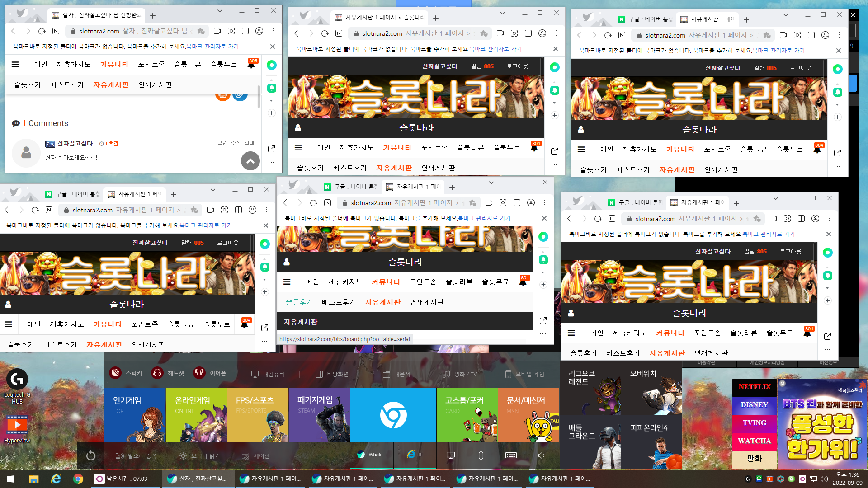Screen dimensions: 868x488
Task: Switch audio output to 헤드셋
Action: (168, 373)
